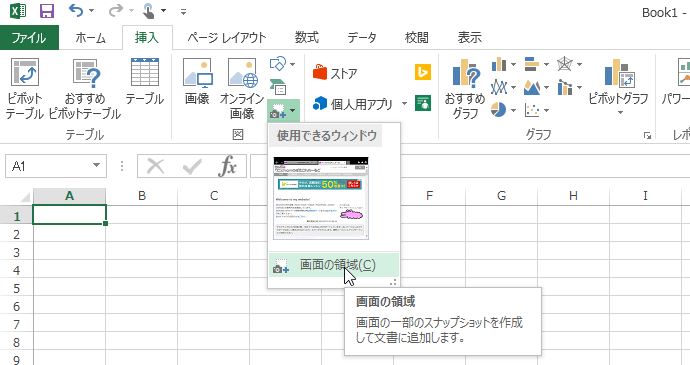Viewport: 690px width, 365px height.
Task: Click the People Graph icon
Action: [423, 103]
